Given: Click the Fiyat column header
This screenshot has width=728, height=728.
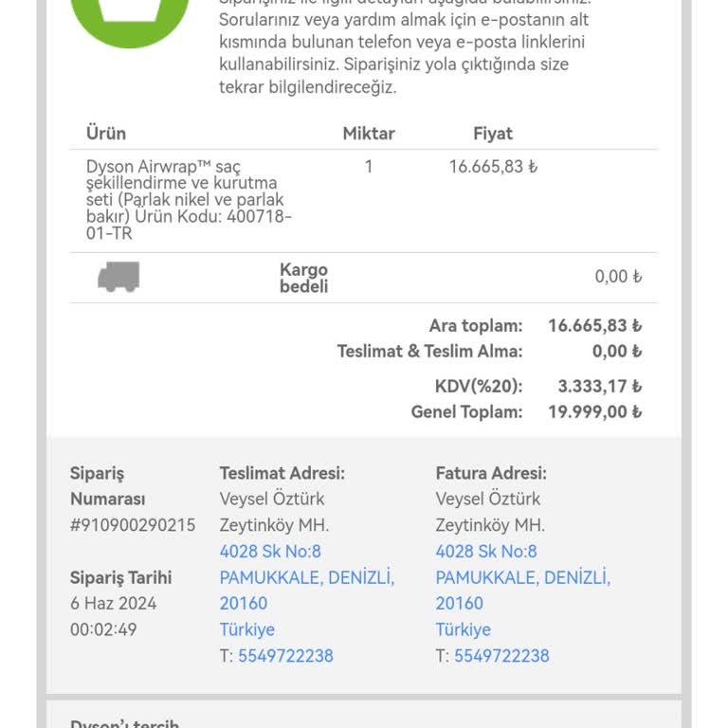Looking at the screenshot, I should 493,134.
